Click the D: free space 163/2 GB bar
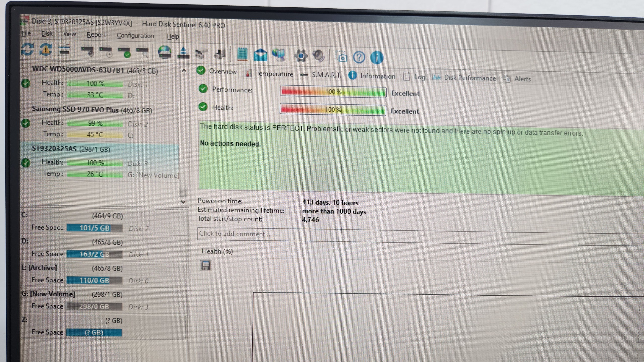Viewport: 644px width, 362px height. click(95, 254)
